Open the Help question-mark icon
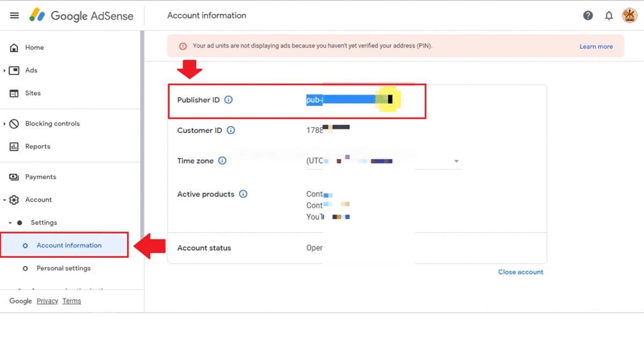644x341 pixels. 588,16
